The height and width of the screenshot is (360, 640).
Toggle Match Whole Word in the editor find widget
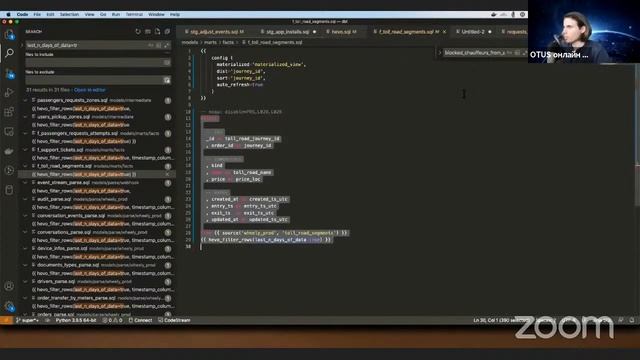coord(517,53)
